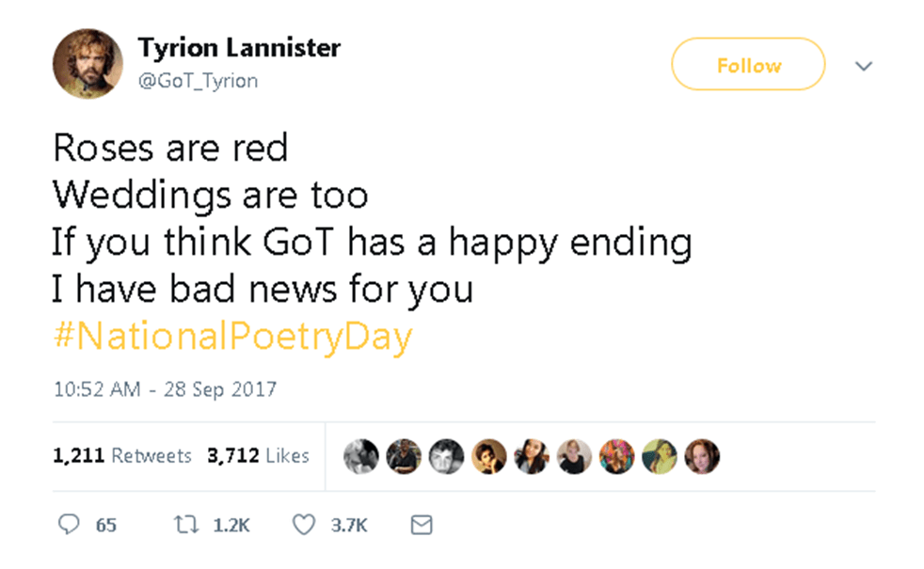Follow the GoT_Tyrion account
Image resolution: width=924 pixels, height=569 pixels.
(747, 65)
